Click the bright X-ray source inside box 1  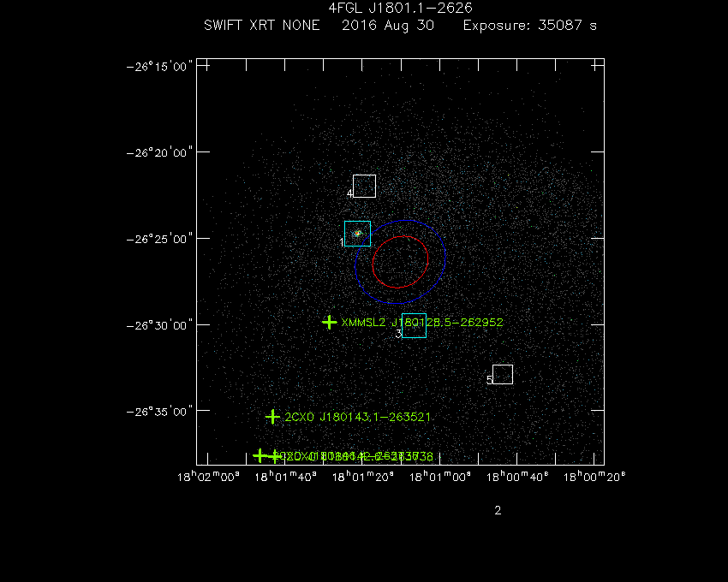click(357, 234)
